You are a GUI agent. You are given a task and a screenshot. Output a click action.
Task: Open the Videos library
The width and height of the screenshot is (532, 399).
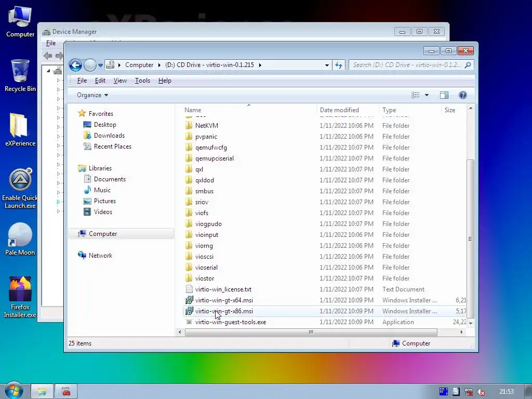click(x=103, y=212)
